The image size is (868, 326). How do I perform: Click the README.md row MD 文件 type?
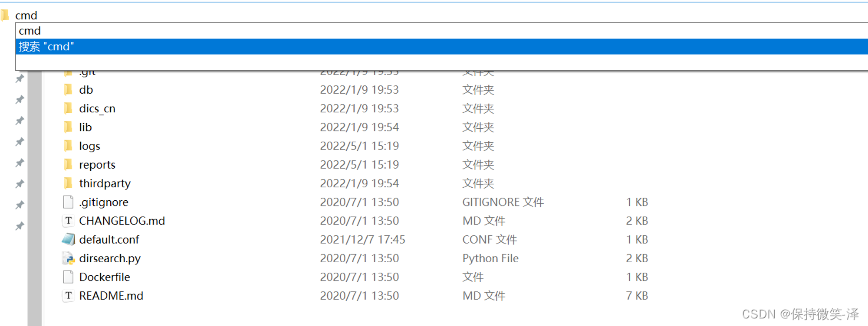point(484,296)
